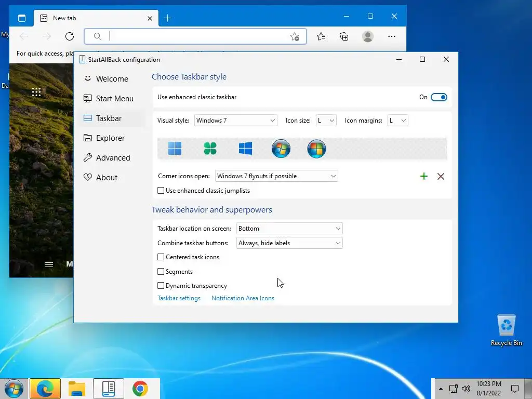Select the Windows Vista orb start icon
Image resolution: width=532 pixels, height=399 pixels.
(x=316, y=149)
